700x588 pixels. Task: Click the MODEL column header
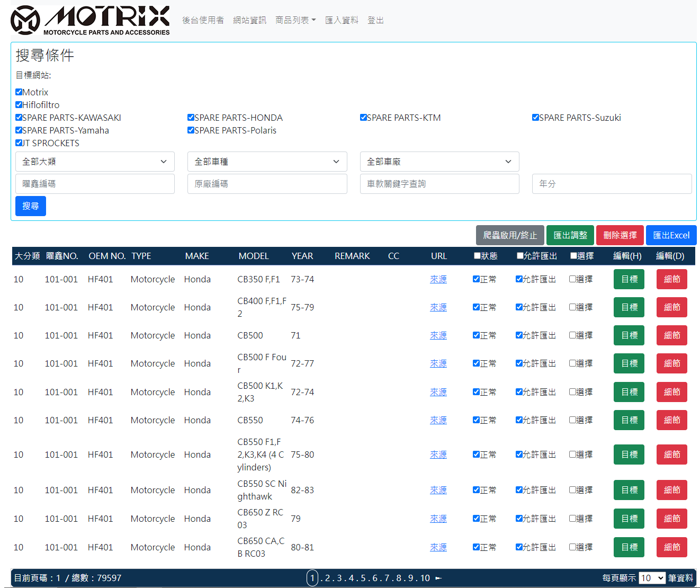pos(254,256)
